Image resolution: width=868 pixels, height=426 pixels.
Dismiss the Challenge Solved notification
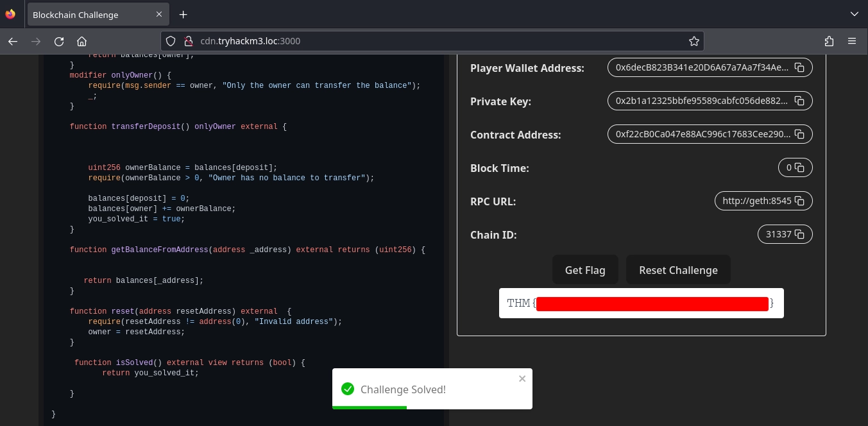point(522,379)
